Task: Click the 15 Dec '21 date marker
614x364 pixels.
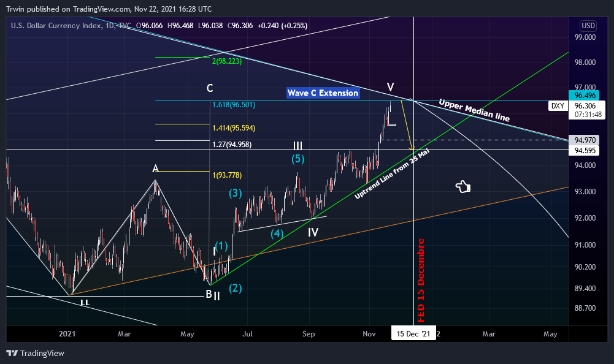Action: click(413, 333)
